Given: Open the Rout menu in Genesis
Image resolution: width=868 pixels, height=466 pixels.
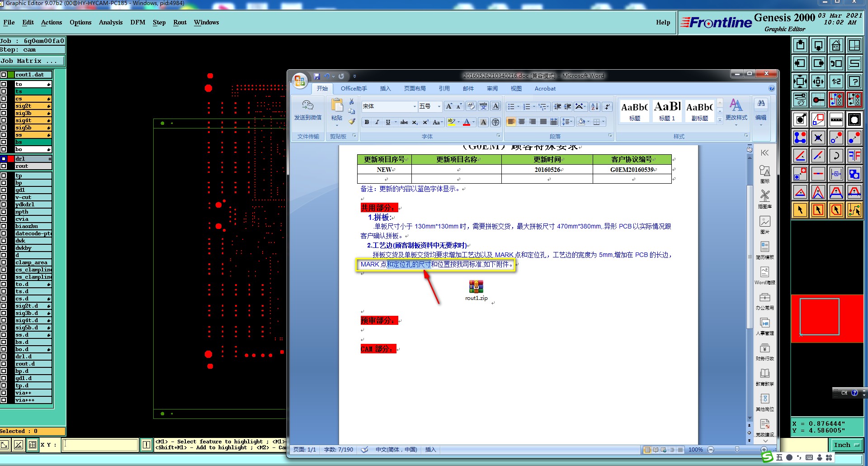Looking at the screenshot, I should pos(180,22).
